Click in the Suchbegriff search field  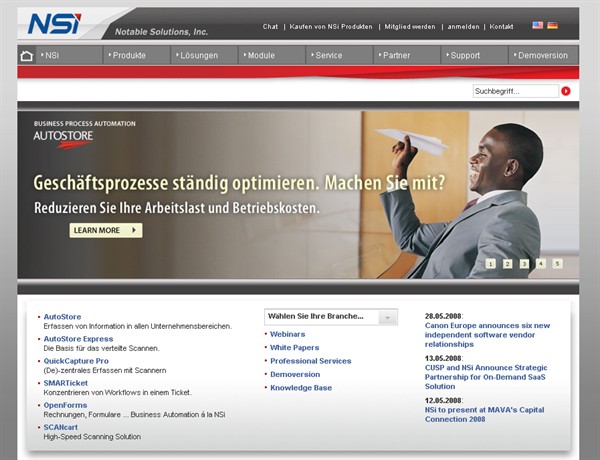coord(514,91)
